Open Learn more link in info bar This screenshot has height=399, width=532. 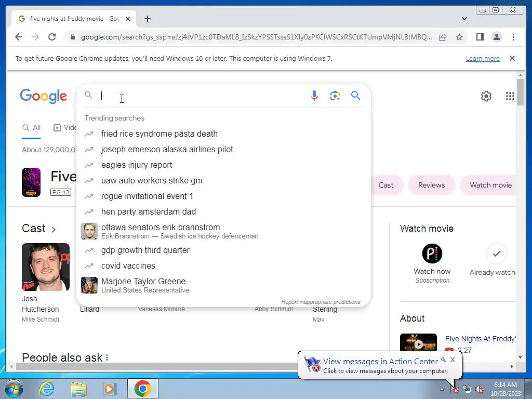click(483, 58)
